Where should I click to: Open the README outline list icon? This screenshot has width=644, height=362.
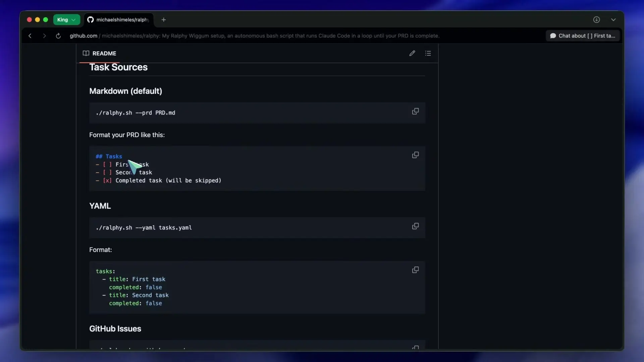click(x=428, y=53)
